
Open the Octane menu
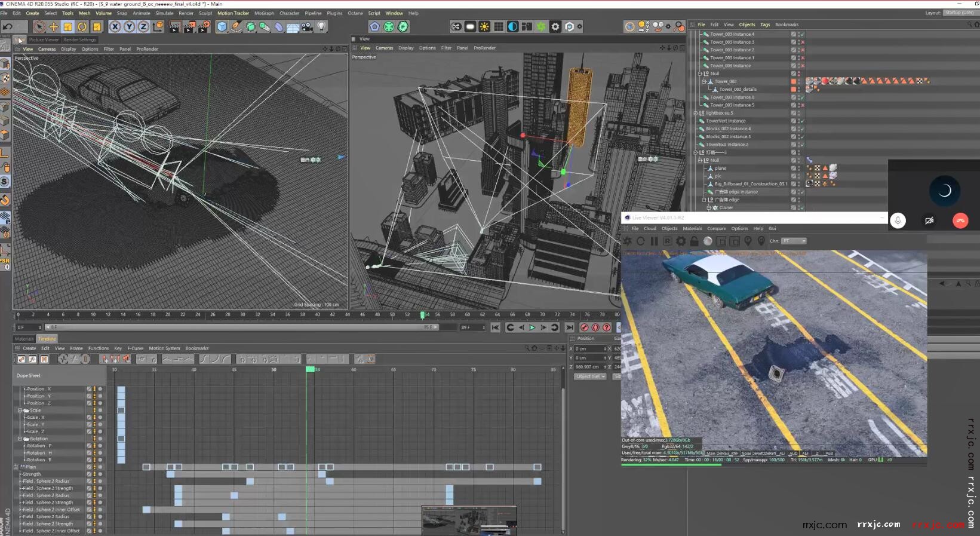355,13
